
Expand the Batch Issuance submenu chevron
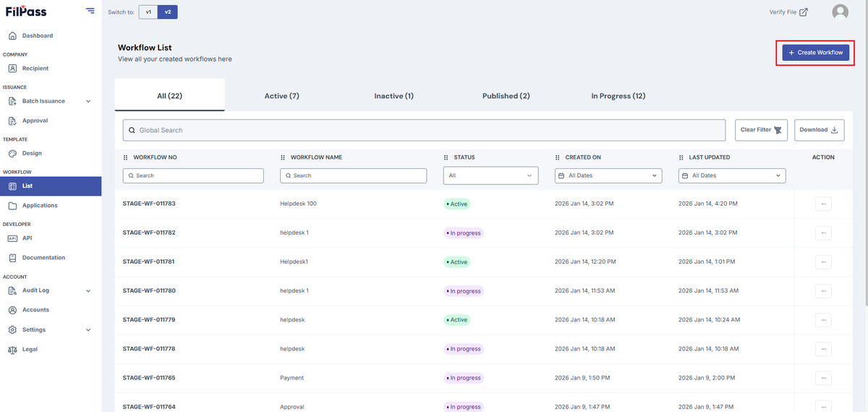88,101
